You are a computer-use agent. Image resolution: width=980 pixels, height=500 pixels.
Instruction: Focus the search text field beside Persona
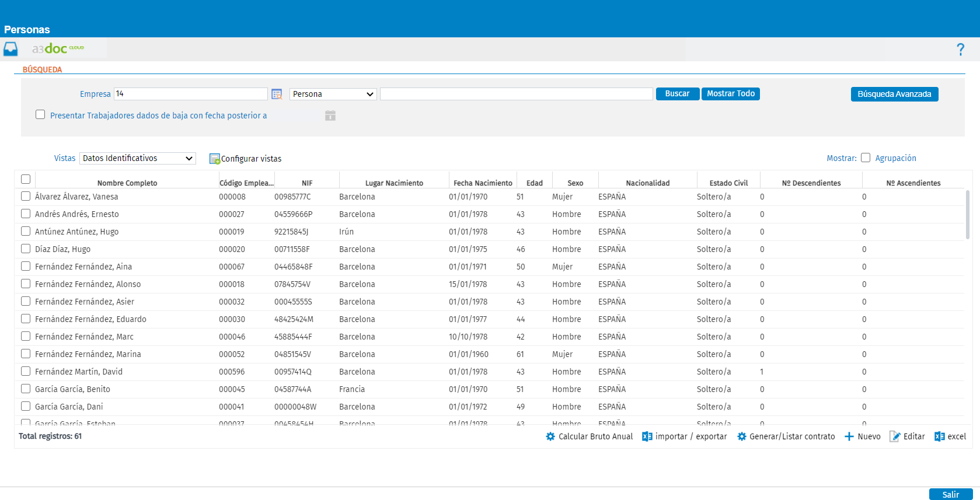(517, 94)
